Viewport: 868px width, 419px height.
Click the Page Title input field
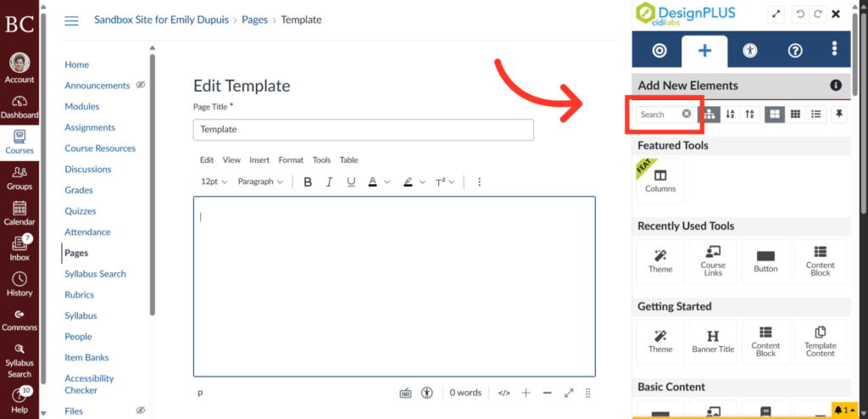click(x=363, y=130)
